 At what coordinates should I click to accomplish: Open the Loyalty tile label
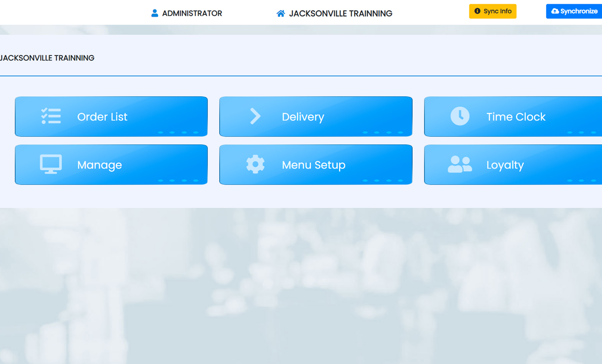(x=505, y=165)
